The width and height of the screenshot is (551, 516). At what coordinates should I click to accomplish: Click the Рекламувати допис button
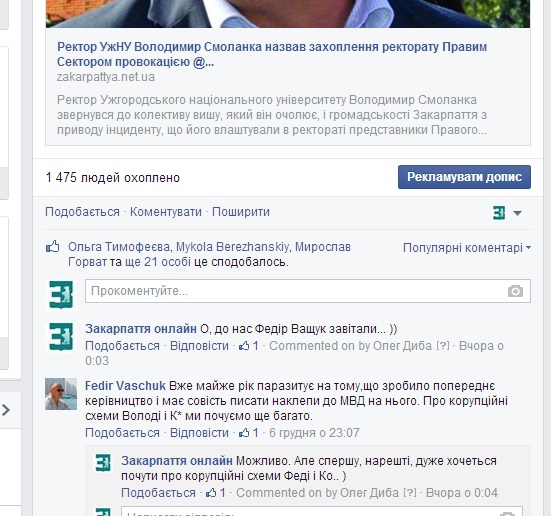click(x=464, y=177)
